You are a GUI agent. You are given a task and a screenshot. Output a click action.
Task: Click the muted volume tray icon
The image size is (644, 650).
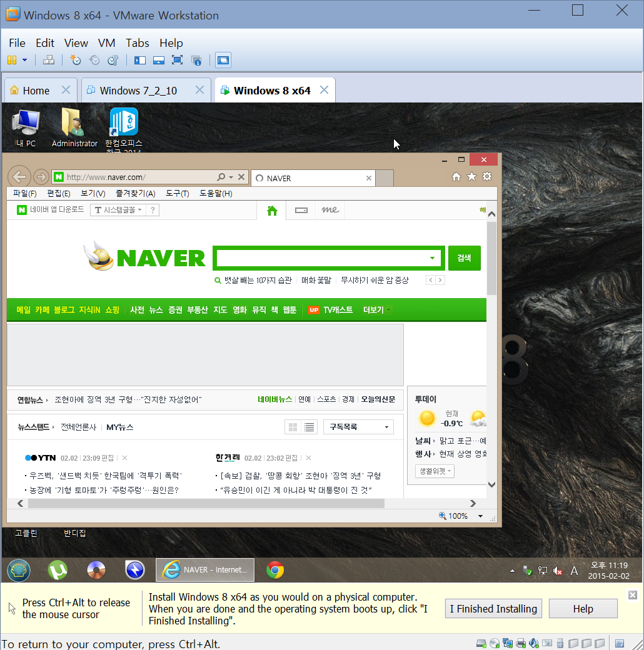[558, 571]
